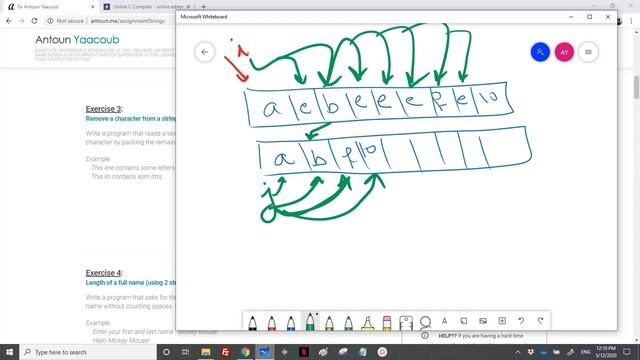Close the Dr Antoun Yaacoub tab
640x360 pixels.
93,7
